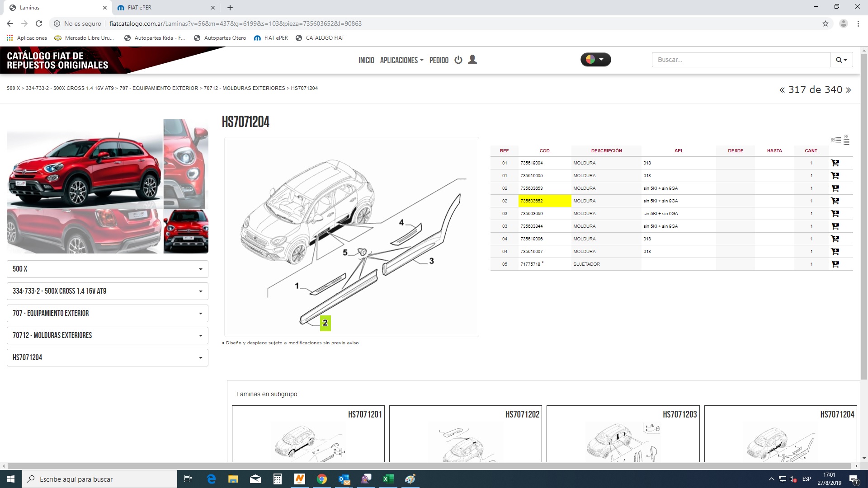The height and width of the screenshot is (488, 868).
Task: Open the Mail app from the taskbar
Action: (x=255, y=479)
